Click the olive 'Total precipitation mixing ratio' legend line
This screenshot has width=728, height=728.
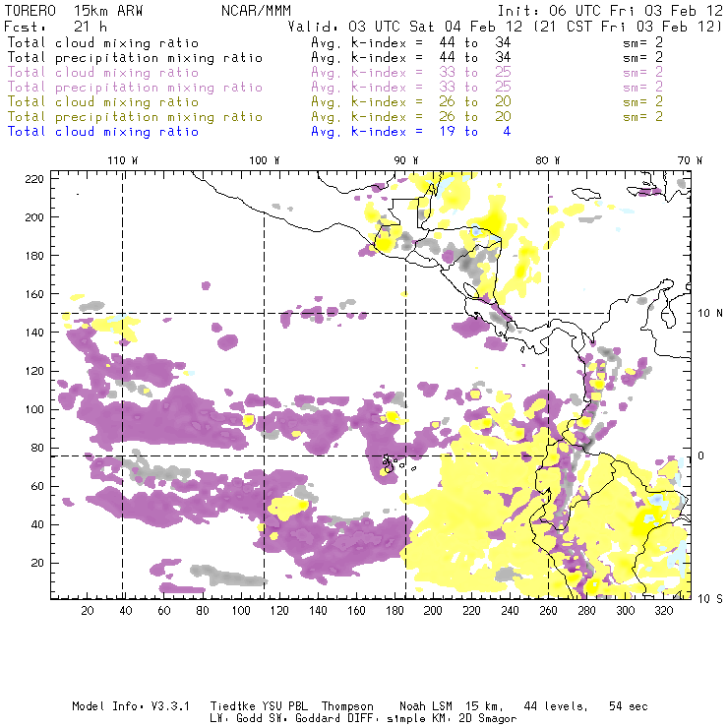click(135, 117)
